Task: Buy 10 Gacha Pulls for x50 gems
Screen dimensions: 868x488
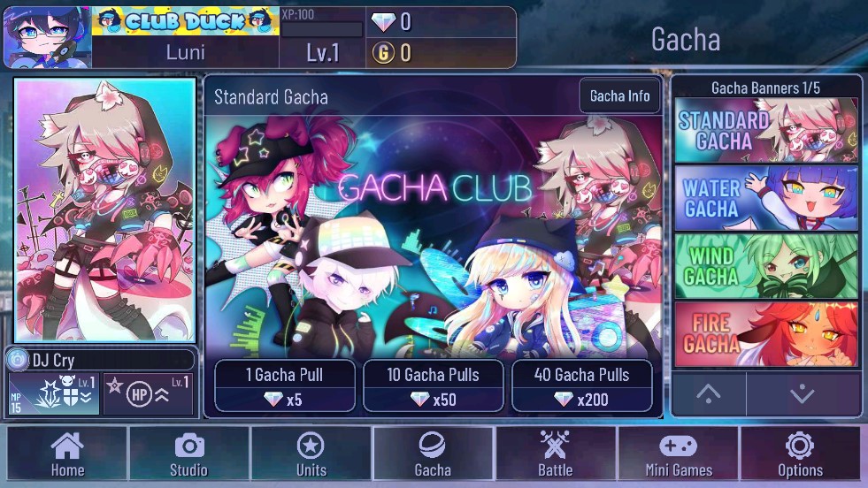Action: (x=433, y=385)
